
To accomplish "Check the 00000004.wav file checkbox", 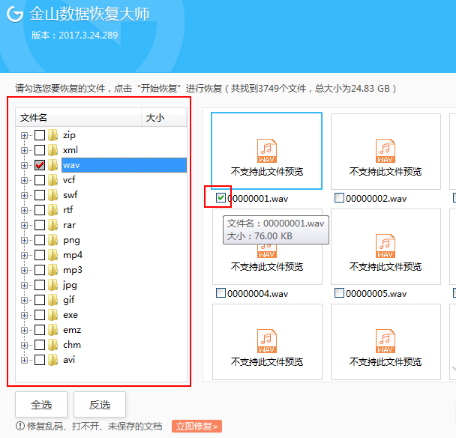I will (221, 293).
